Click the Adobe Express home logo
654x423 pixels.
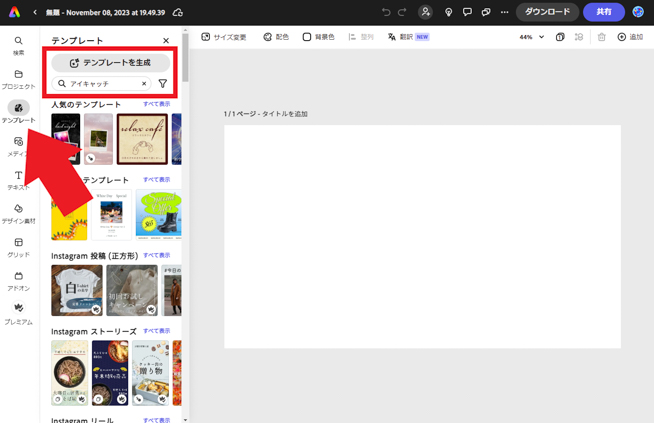tap(14, 12)
